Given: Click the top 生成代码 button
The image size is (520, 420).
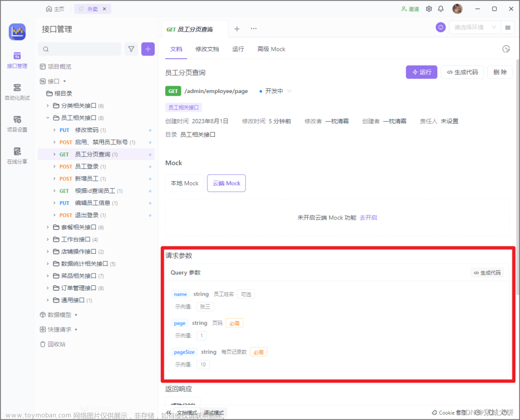Looking at the screenshot, I should 462,72.
